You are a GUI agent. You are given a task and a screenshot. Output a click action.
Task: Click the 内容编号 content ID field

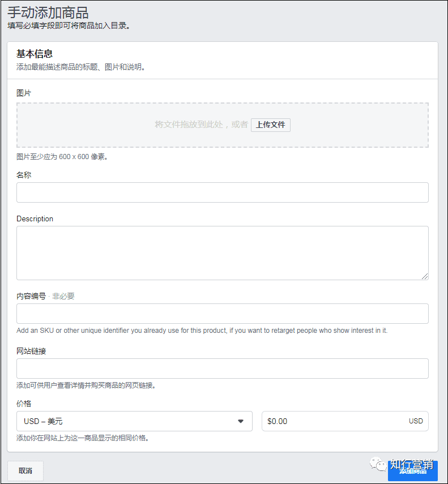click(222, 313)
